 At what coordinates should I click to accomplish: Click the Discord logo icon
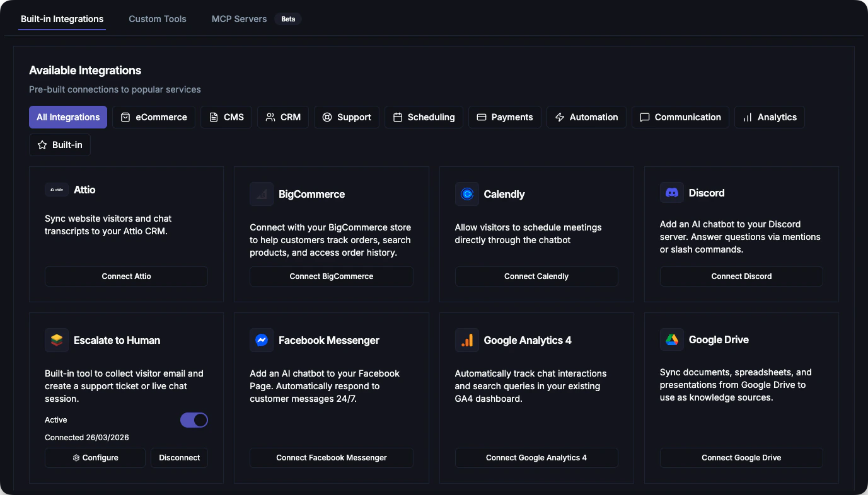point(671,193)
